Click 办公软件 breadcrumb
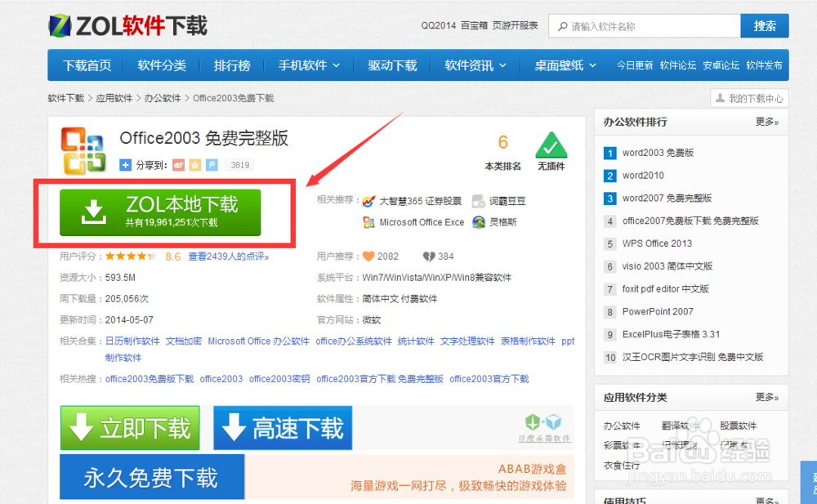Image resolution: width=817 pixels, height=504 pixels. pos(163,98)
